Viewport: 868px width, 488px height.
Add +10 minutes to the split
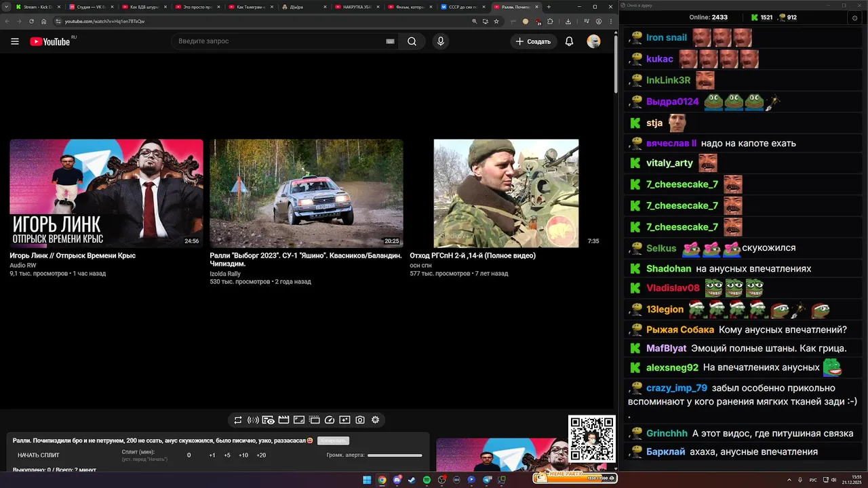[243, 455]
